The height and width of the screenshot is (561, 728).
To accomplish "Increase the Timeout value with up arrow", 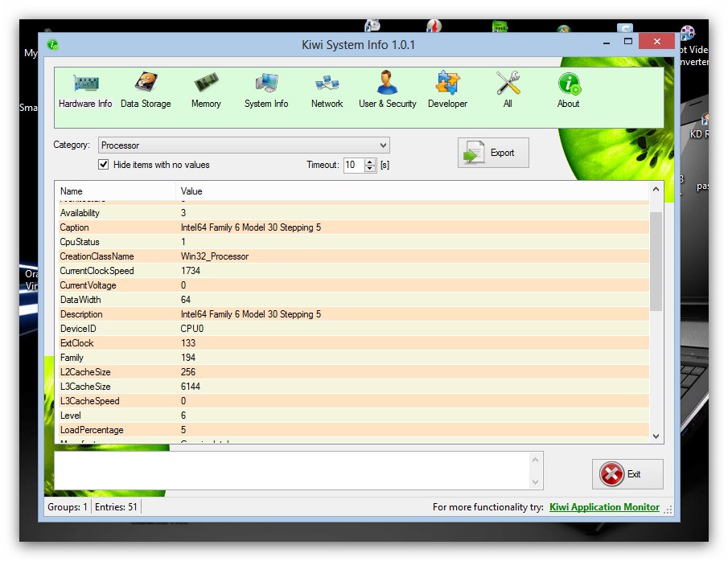I will tap(370, 162).
